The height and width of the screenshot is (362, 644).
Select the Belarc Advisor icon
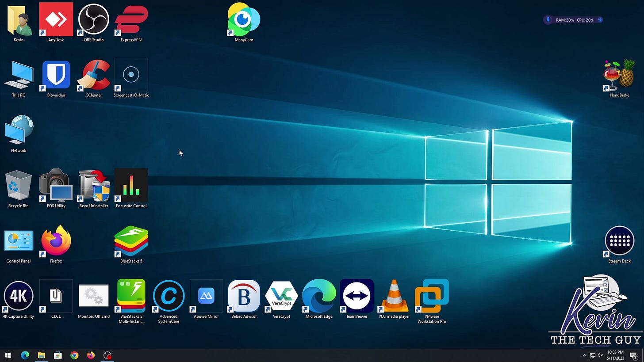click(x=244, y=299)
